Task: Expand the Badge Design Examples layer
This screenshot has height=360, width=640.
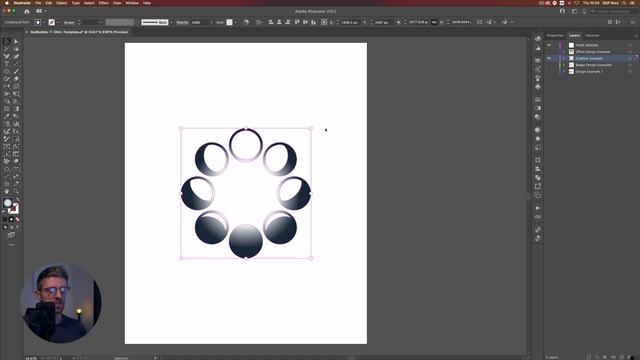Action: click(564, 65)
